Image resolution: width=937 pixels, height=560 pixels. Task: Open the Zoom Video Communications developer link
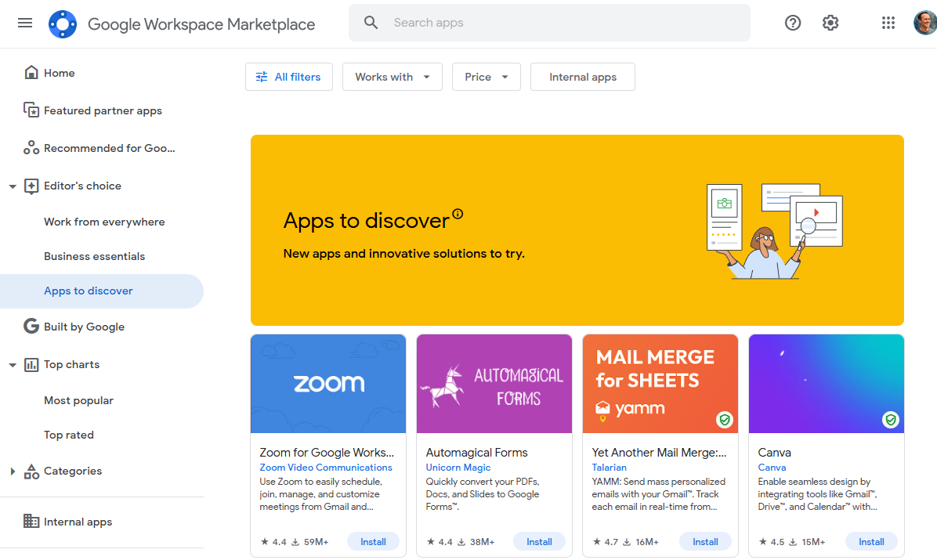(x=326, y=468)
